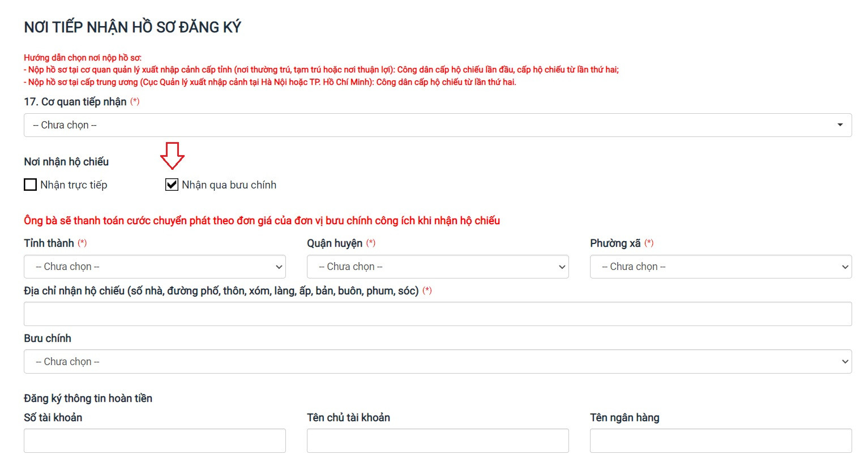Screen dimensions: 868x467
Task: Click the 'Số tài khoản' input field
Action: coord(155,440)
